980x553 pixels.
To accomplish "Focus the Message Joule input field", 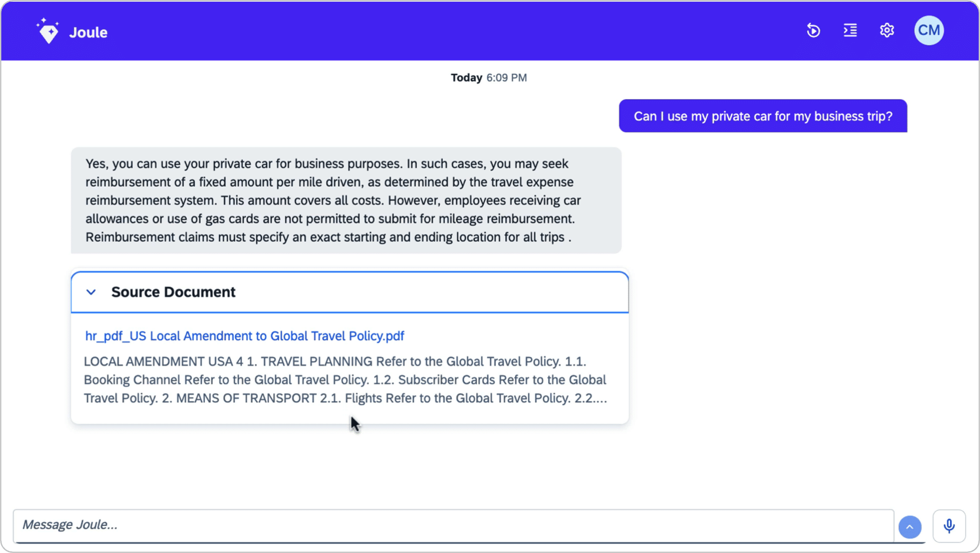I will [453, 525].
